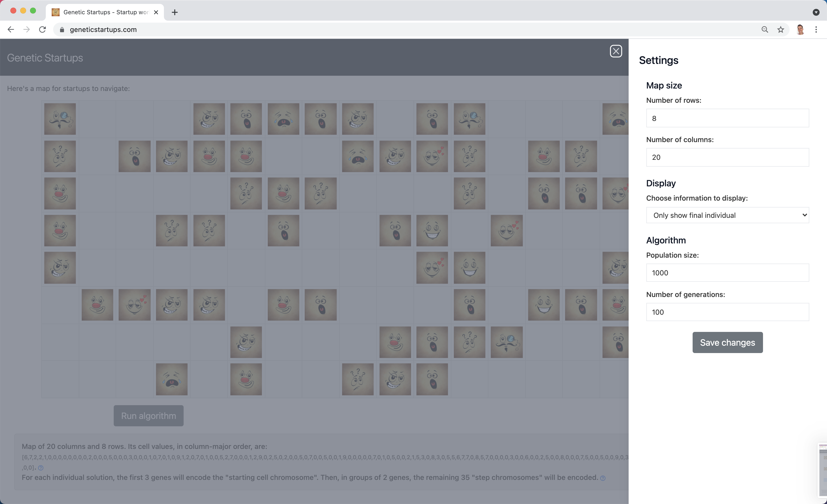Click the Save changes button
The image size is (827, 504).
tap(727, 342)
